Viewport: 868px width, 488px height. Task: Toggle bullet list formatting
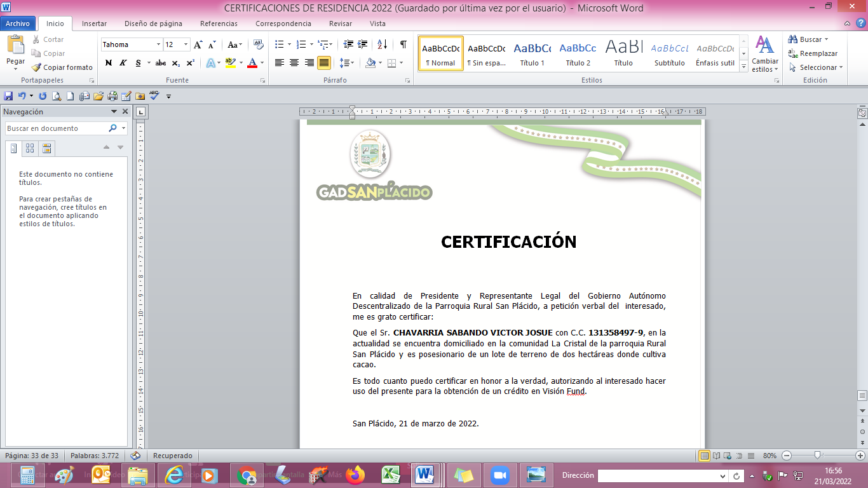pos(279,44)
